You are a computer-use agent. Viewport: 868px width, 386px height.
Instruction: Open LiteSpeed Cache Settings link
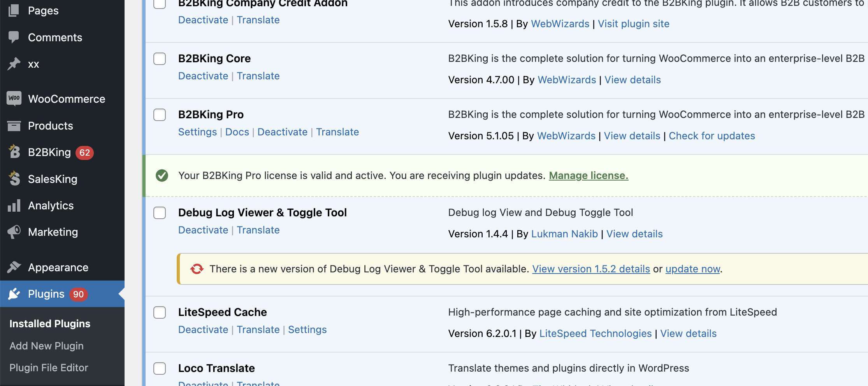[307, 330]
